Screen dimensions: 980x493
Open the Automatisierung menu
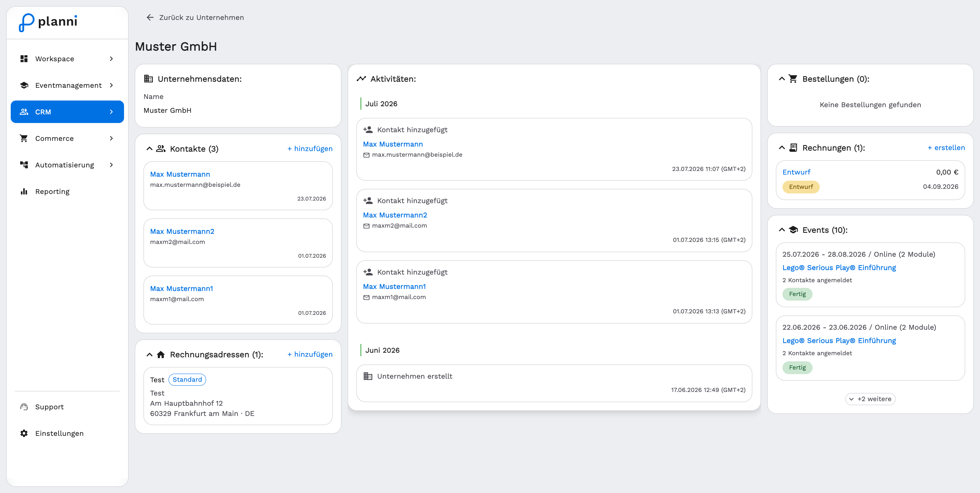coord(67,165)
